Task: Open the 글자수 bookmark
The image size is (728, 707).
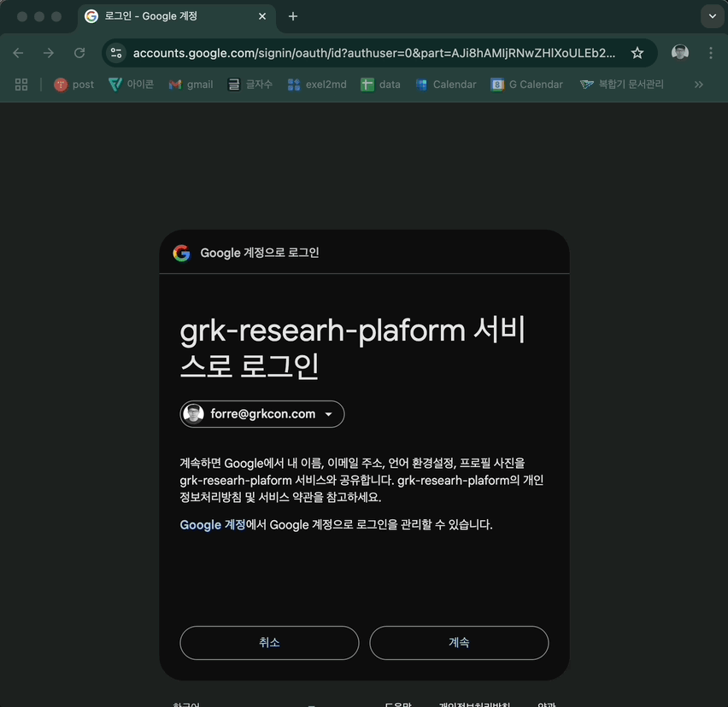Action: [250, 85]
